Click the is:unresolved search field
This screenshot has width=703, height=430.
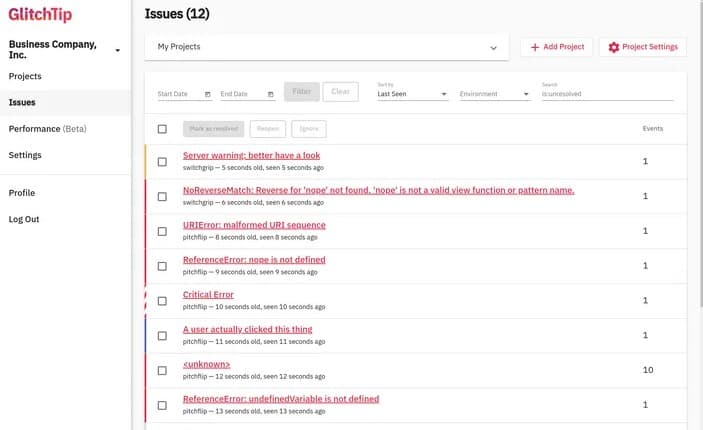click(607, 94)
